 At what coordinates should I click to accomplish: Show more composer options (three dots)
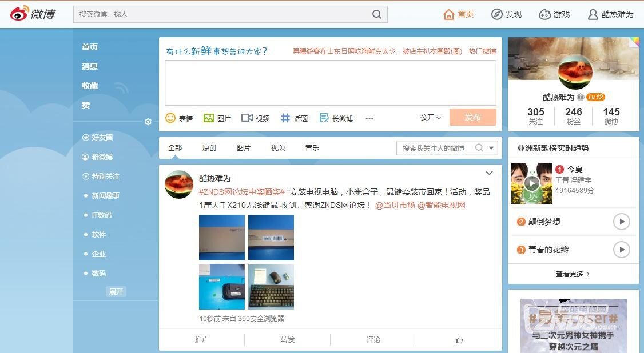click(369, 118)
